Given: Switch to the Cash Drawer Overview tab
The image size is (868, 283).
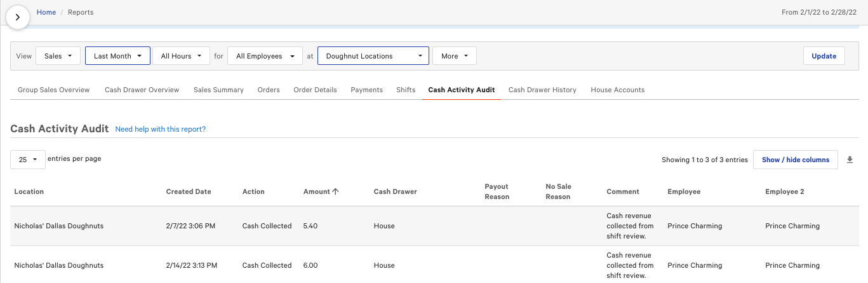Looking at the screenshot, I should click(x=142, y=90).
